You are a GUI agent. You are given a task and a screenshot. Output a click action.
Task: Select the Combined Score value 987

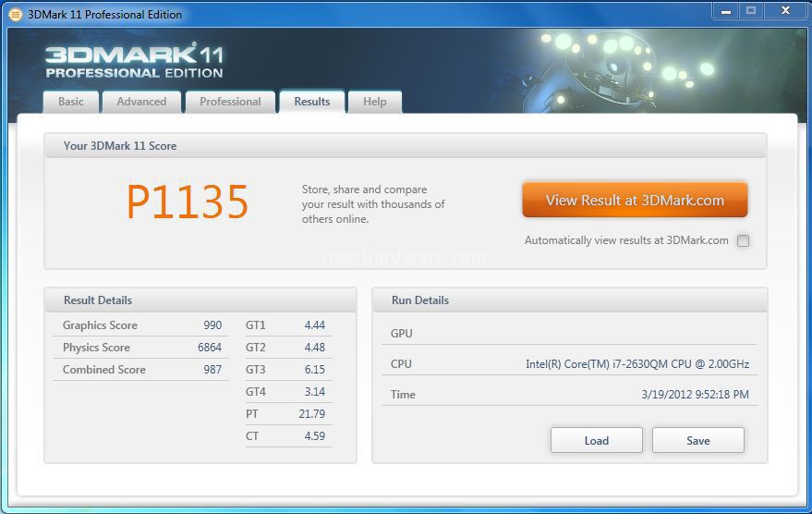[x=212, y=370]
